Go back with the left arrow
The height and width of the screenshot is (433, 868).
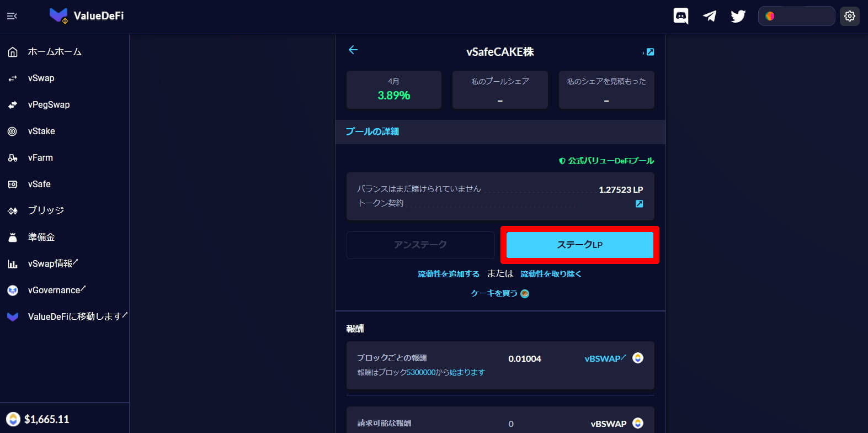[353, 50]
